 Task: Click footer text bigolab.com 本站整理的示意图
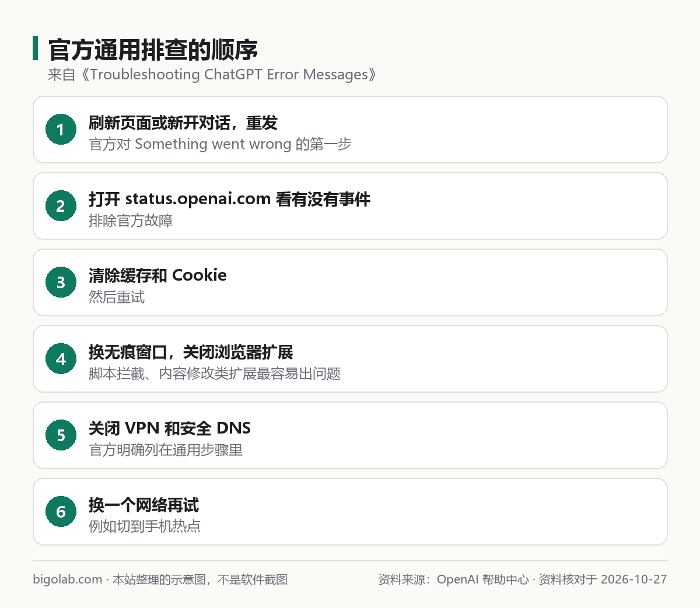click(160, 579)
